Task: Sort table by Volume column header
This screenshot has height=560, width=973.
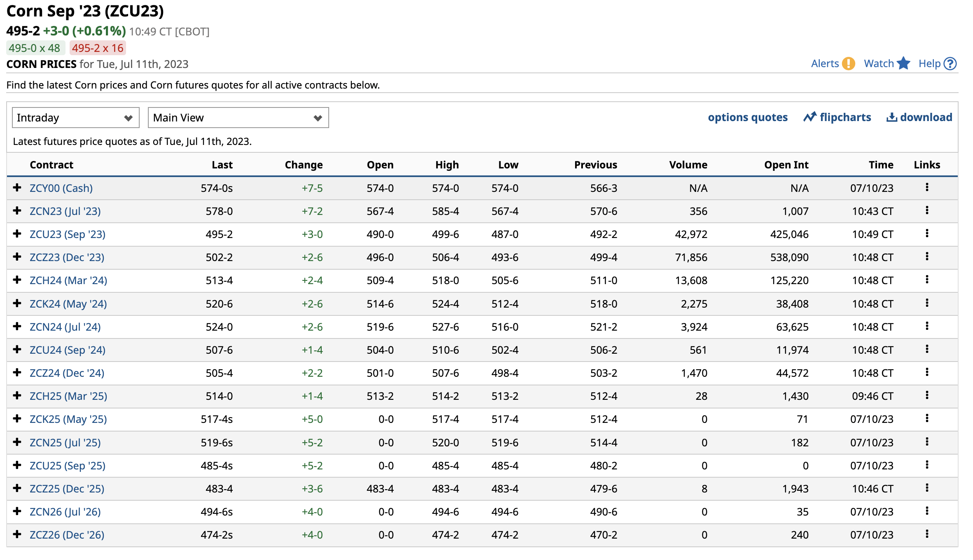Action: [688, 165]
